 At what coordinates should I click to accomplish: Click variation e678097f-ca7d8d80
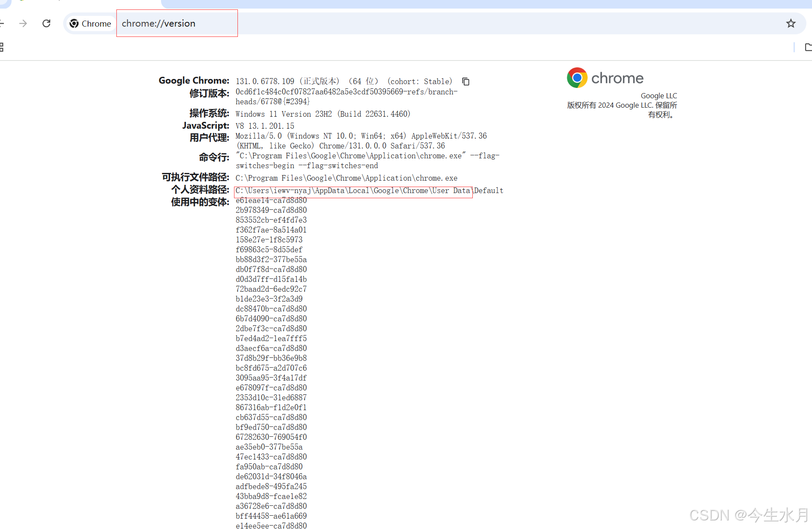271,388
